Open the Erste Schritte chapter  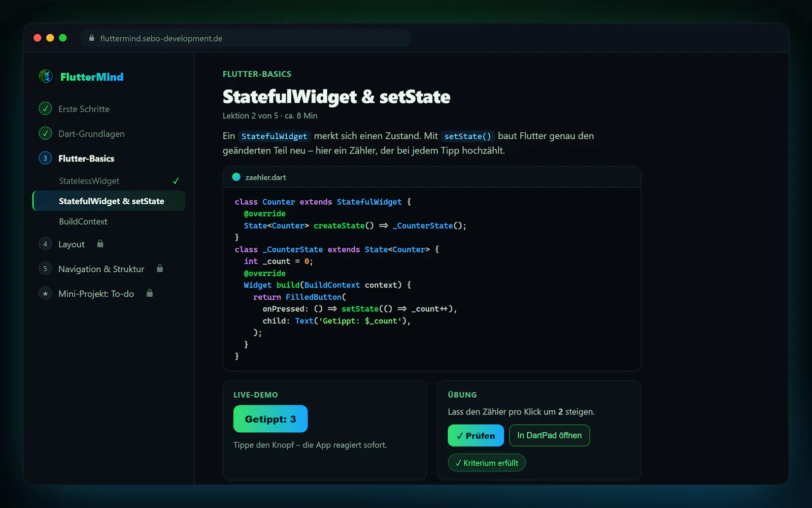[x=84, y=109]
